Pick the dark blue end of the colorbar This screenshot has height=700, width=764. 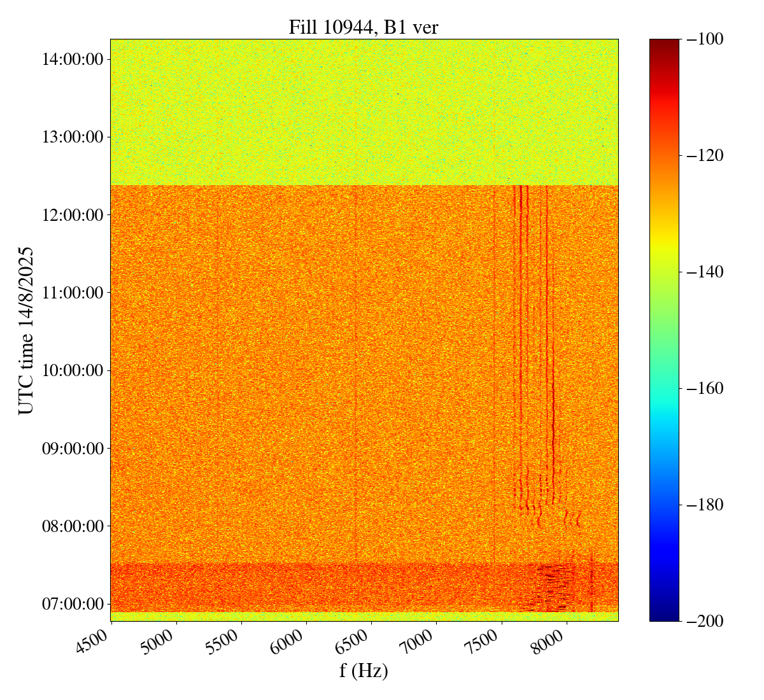coord(664,614)
